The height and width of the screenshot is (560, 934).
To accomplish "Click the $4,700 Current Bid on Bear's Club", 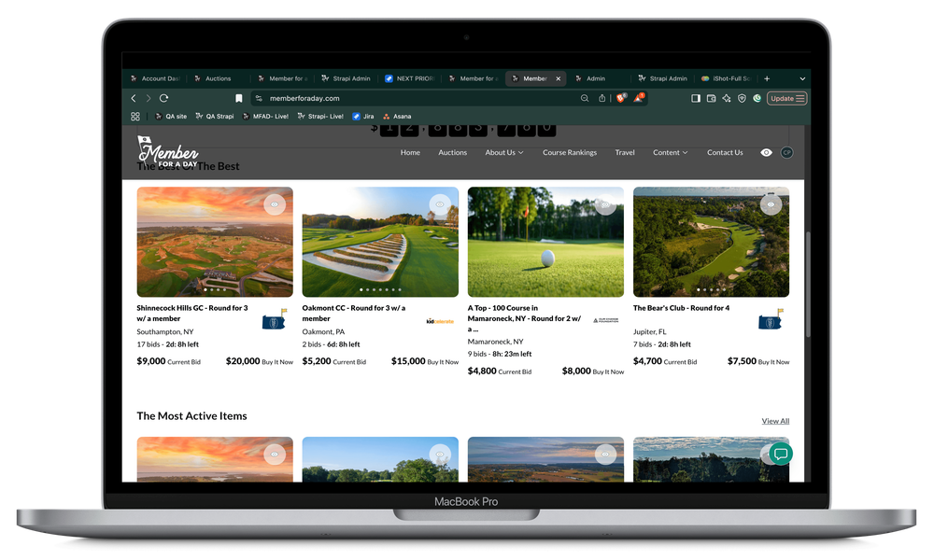I will (x=665, y=361).
